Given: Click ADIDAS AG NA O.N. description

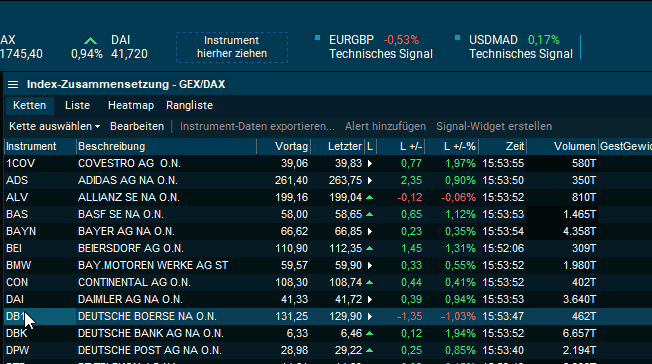Looking at the screenshot, I should [128, 181].
